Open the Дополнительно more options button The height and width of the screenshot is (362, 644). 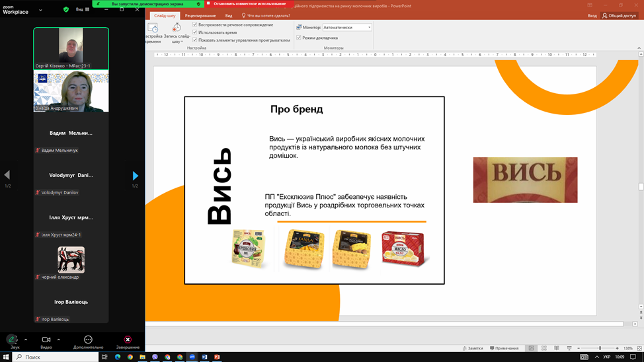tap(88, 342)
